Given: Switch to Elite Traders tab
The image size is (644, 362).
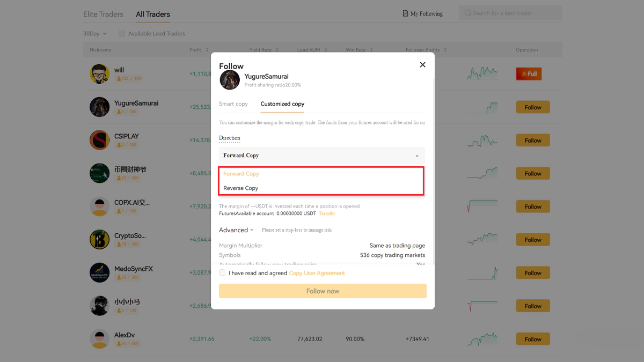Looking at the screenshot, I should pyautogui.click(x=103, y=14).
